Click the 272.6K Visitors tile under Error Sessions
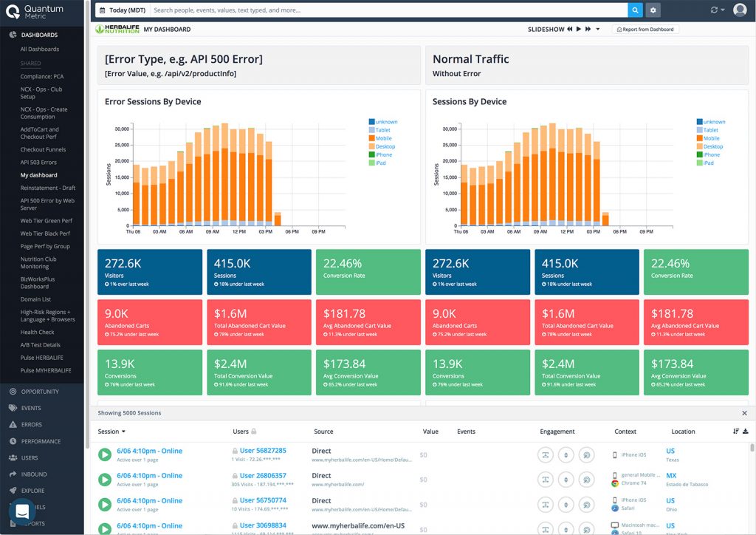Image resolution: width=756 pixels, height=535 pixels. [x=150, y=272]
